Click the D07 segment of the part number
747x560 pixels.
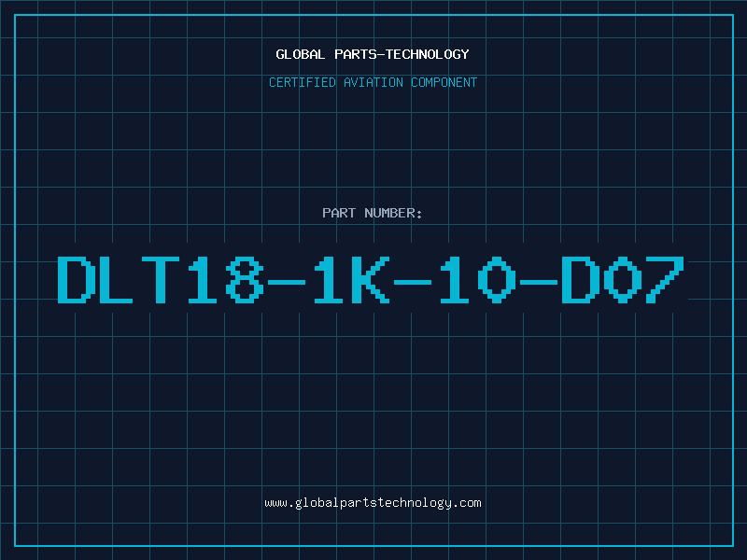click(624, 280)
